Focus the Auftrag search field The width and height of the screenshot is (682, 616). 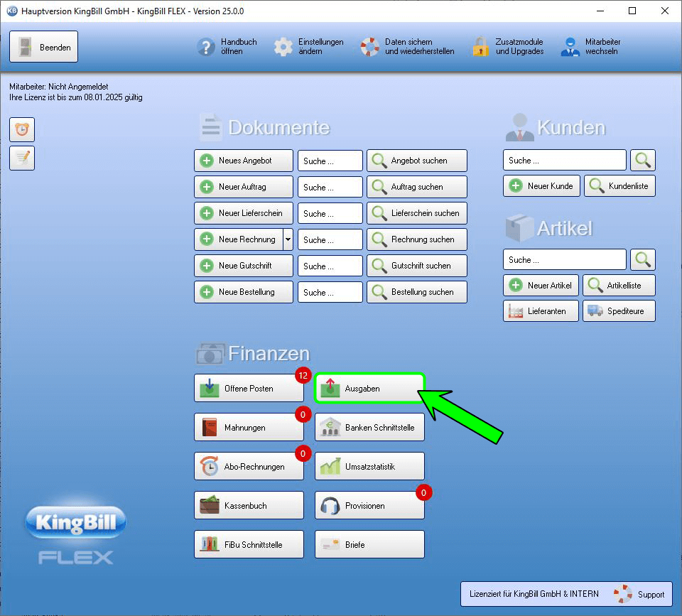[330, 187]
